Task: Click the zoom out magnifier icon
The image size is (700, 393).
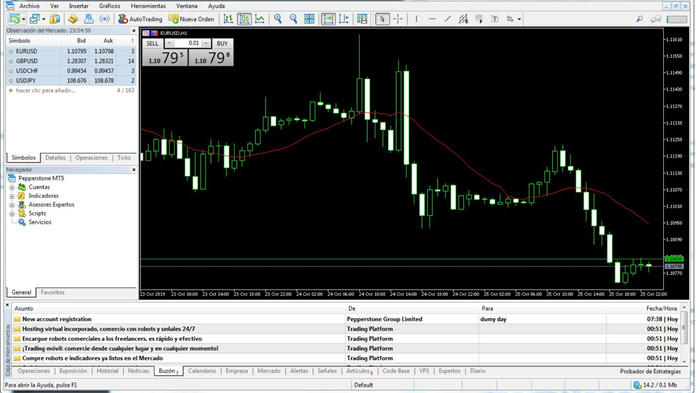Action: coord(293,19)
